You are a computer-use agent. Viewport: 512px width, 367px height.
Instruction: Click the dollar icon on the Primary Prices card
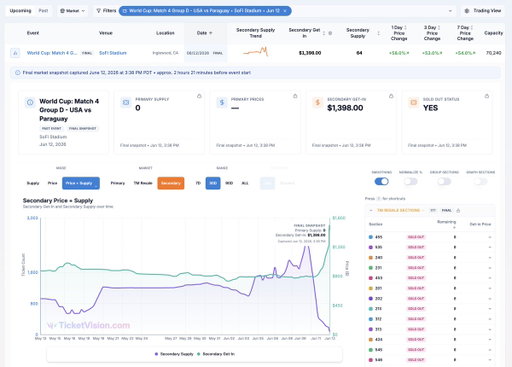pos(222,103)
